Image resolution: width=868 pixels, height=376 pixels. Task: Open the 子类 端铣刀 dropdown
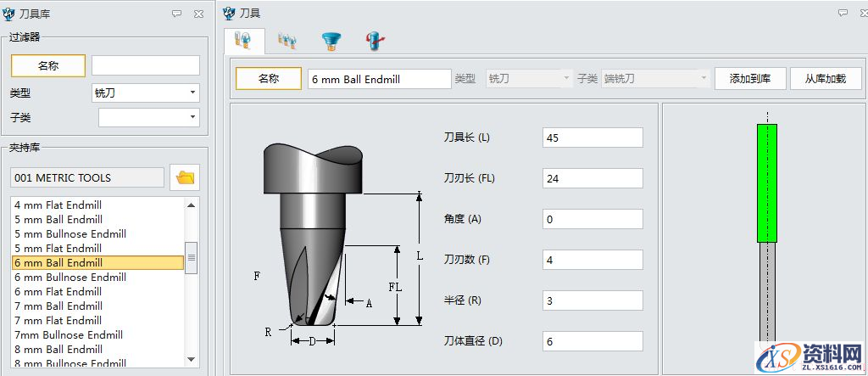pyautogui.click(x=656, y=78)
